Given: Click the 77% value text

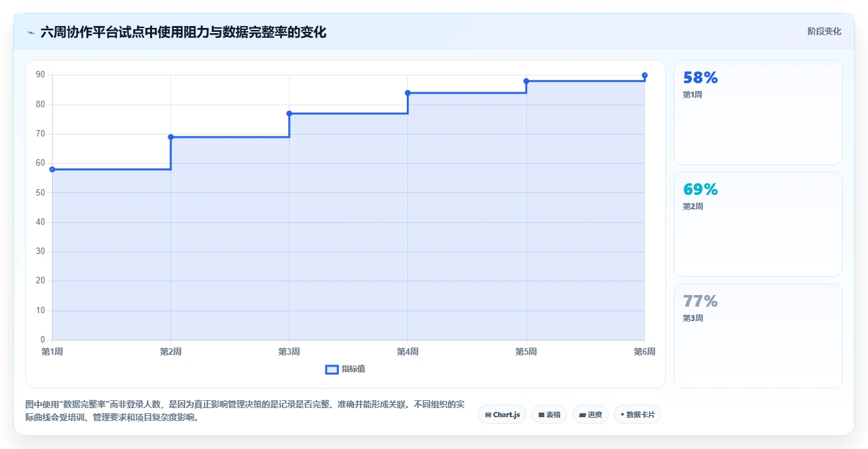Looking at the screenshot, I should 700,301.
